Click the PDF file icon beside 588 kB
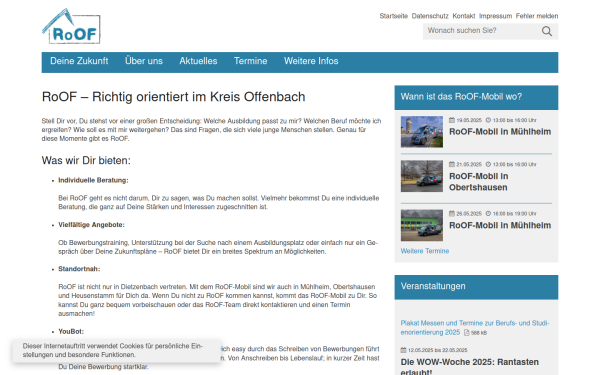 (x=466, y=333)
